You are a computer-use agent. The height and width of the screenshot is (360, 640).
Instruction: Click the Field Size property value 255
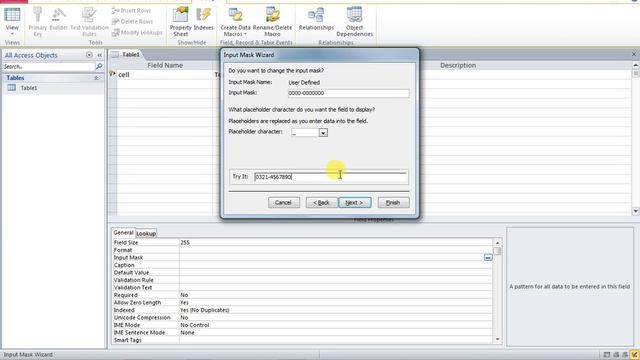point(336,242)
